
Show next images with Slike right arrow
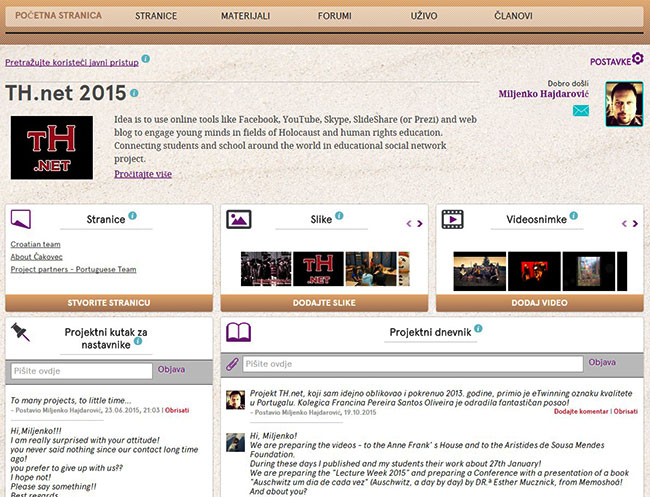[x=421, y=223]
